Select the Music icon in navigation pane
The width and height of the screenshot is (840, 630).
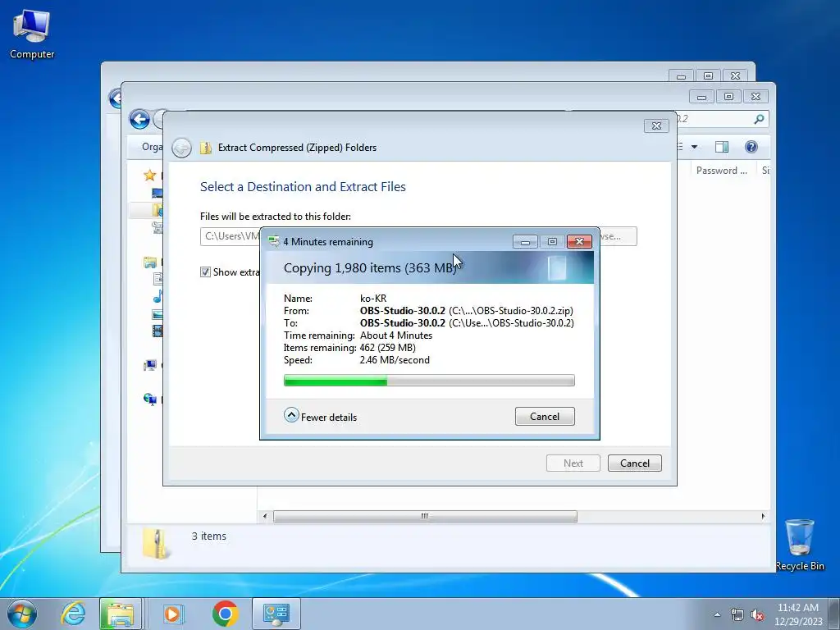(157, 296)
